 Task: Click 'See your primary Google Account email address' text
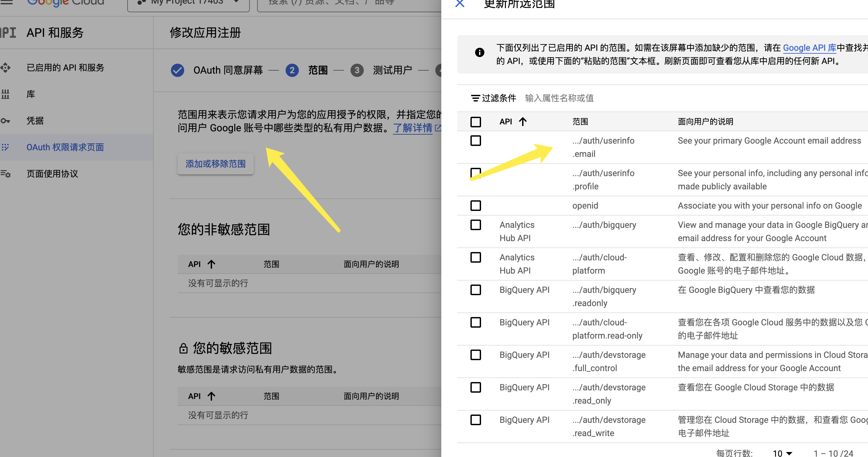tap(769, 141)
